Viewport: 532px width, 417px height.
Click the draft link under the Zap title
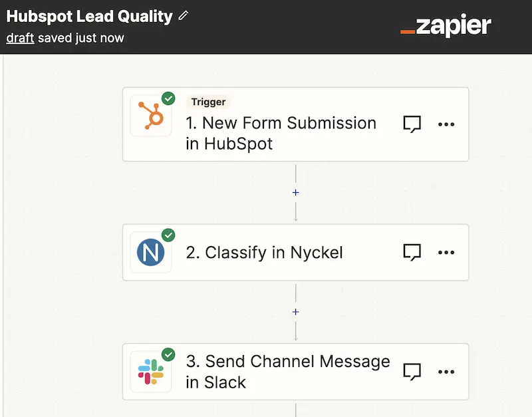coord(20,38)
